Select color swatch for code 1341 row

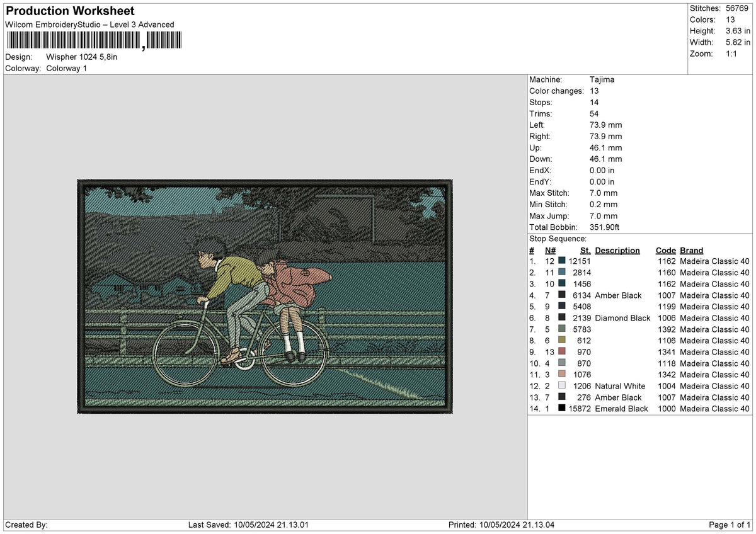(561, 351)
